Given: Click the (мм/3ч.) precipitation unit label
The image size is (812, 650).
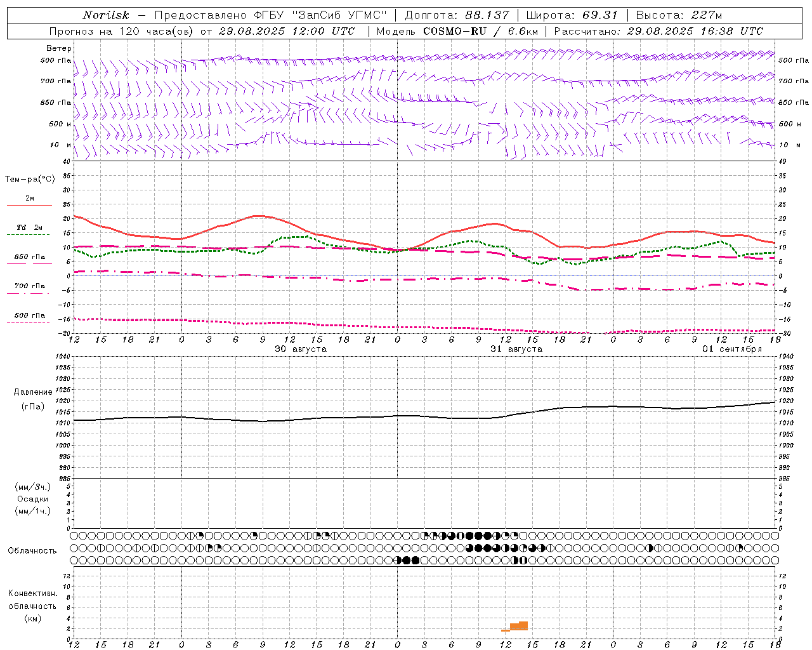Looking at the screenshot, I should 32,487.
